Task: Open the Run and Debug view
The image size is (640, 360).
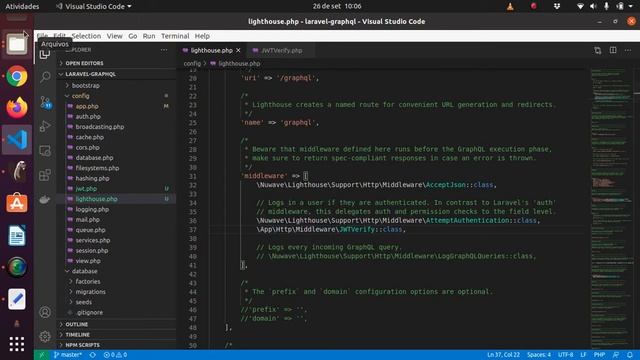Action: pyautogui.click(x=45, y=126)
